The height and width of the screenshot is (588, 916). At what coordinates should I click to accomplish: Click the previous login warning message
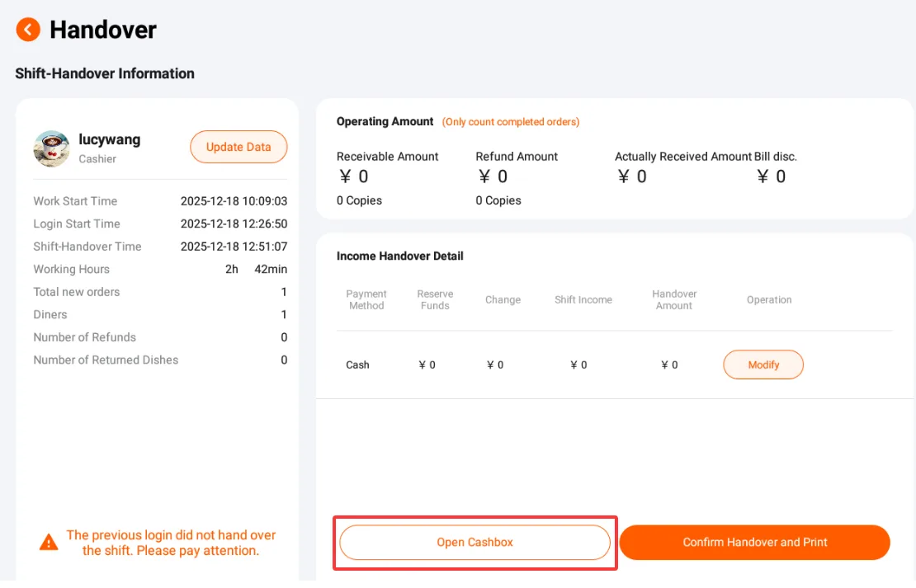coord(171,543)
